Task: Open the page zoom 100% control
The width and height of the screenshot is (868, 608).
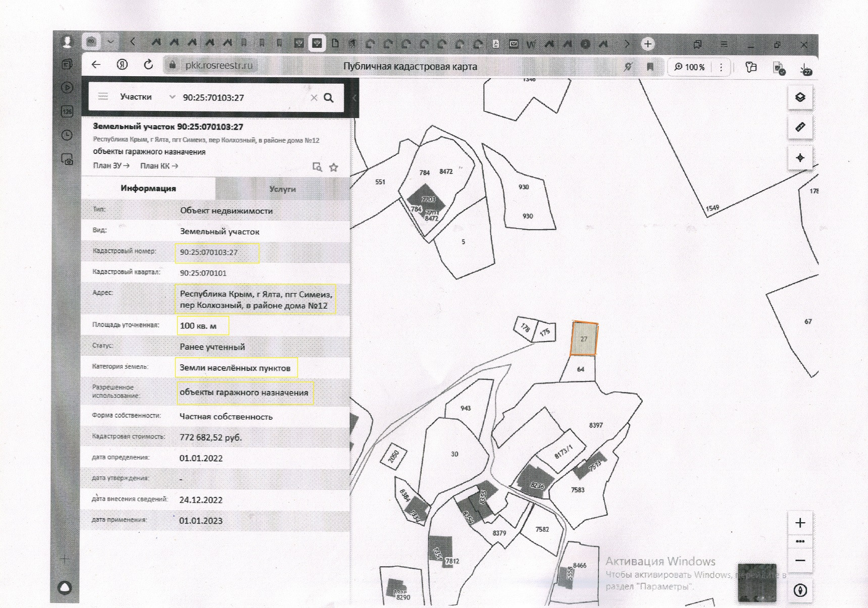Action: [690, 67]
